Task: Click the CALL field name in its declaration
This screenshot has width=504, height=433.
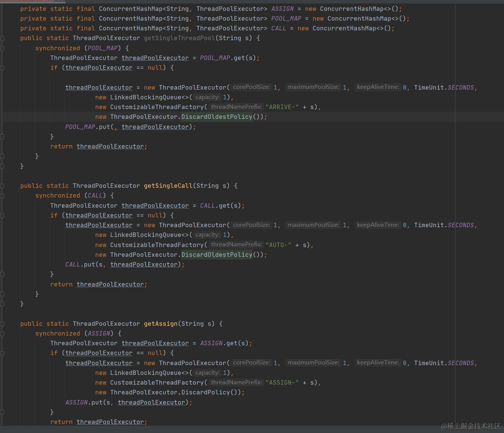Action: [279, 28]
